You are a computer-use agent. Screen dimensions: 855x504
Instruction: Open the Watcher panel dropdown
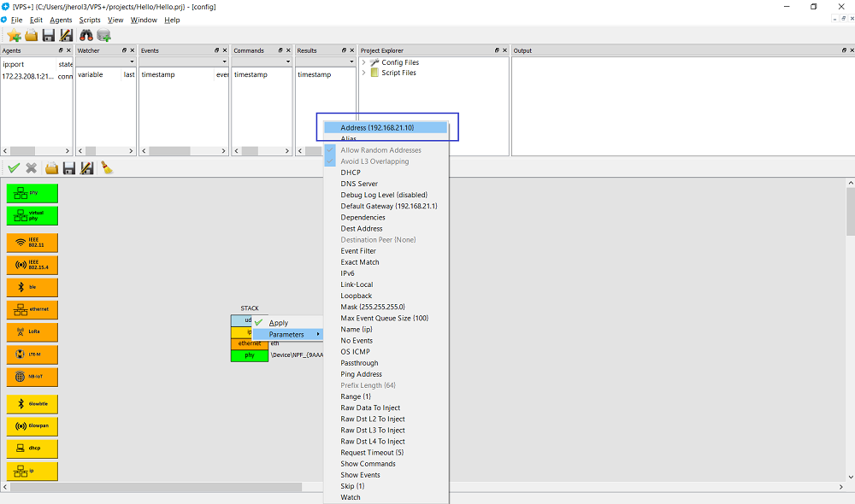tap(132, 62)
